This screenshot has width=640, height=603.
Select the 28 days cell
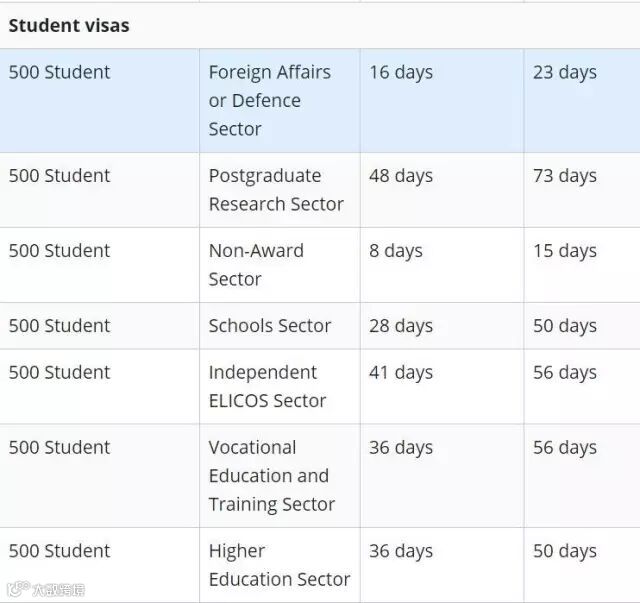(x=401, y=326)
